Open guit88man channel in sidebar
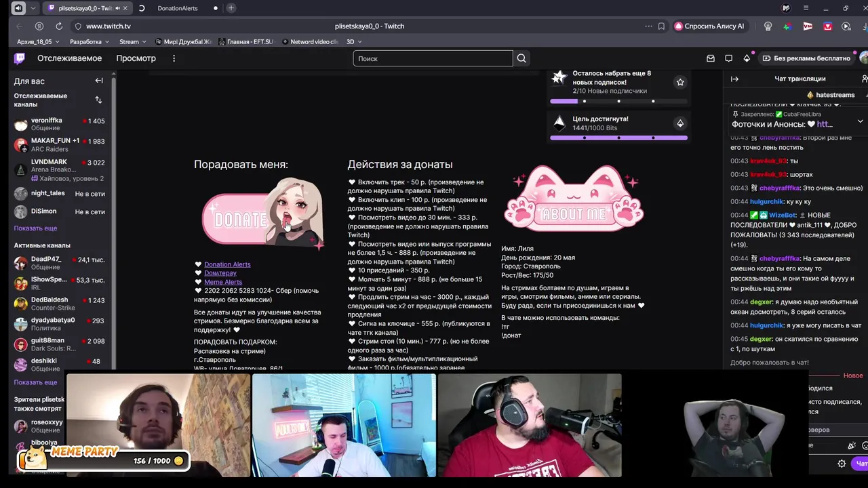Screen dimensions: 868x488 pyautogui.click(x=60, y=344)
